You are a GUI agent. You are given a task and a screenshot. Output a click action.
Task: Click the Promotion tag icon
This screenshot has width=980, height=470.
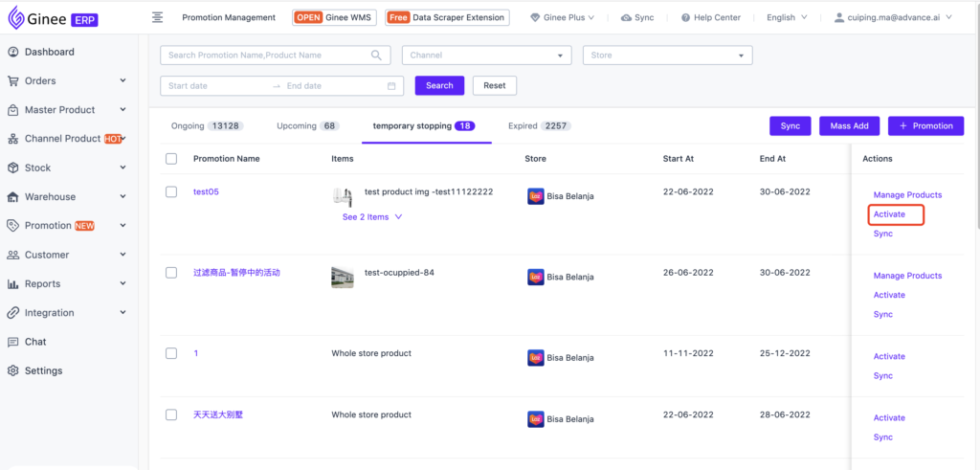[x=12, y=226]
